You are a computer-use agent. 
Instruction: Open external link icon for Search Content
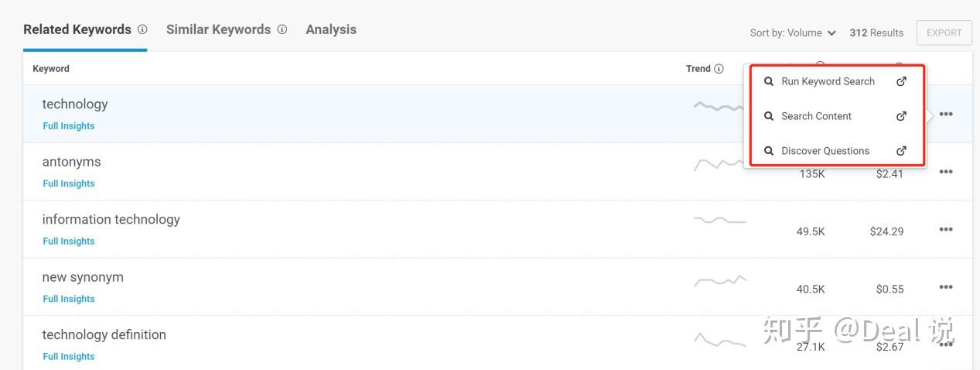[901, 116]
